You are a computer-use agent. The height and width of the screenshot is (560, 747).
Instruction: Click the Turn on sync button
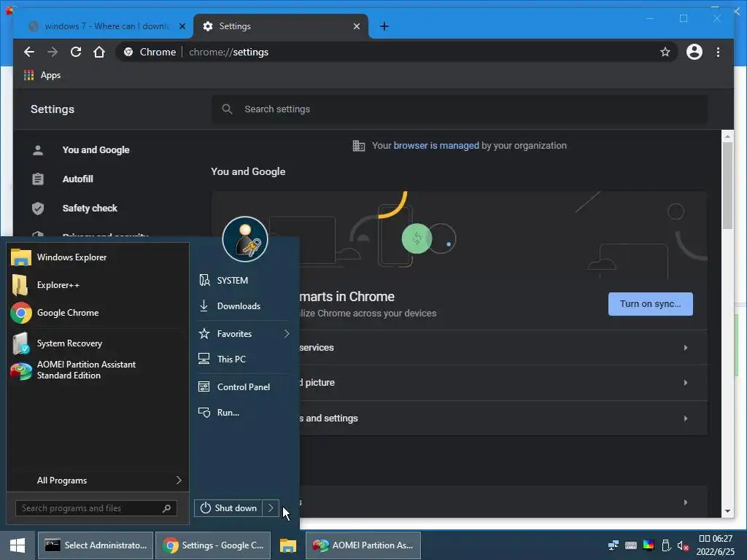650,304
